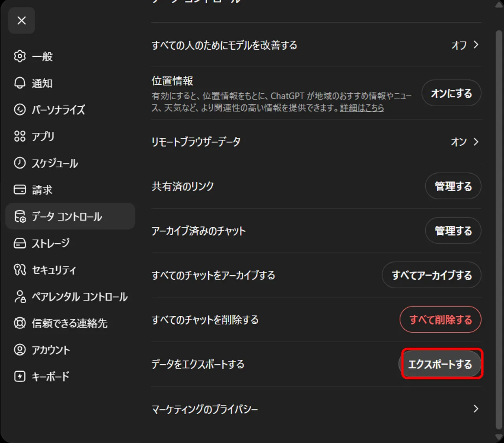Click the person icon for ペアレンタル コントロール
Screen dimensions: 504x443
[x=20, y=297]
